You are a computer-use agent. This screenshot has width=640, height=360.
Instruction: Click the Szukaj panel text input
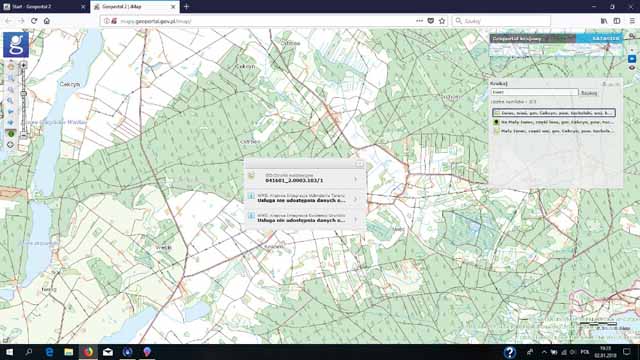tap(534, 92)
